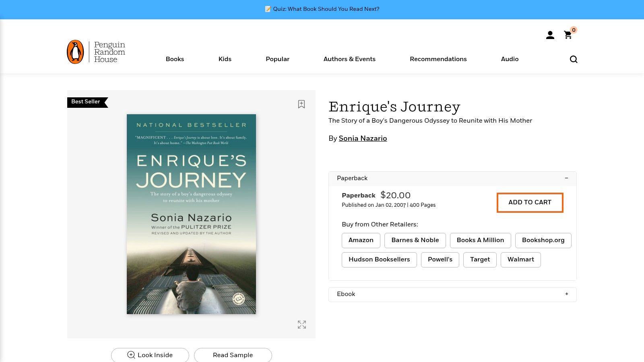Image resolution: width=644 pixels, height=362 pixels.
Task: Collapse the Paperback format section
Action: (x=452, y=178)
